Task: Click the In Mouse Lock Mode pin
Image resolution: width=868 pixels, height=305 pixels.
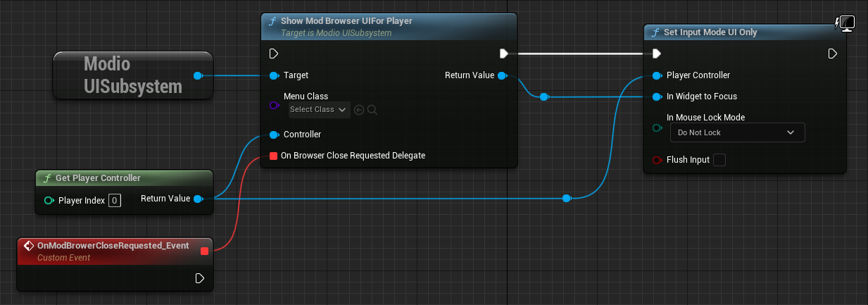Action: click(x=657, y=127)
